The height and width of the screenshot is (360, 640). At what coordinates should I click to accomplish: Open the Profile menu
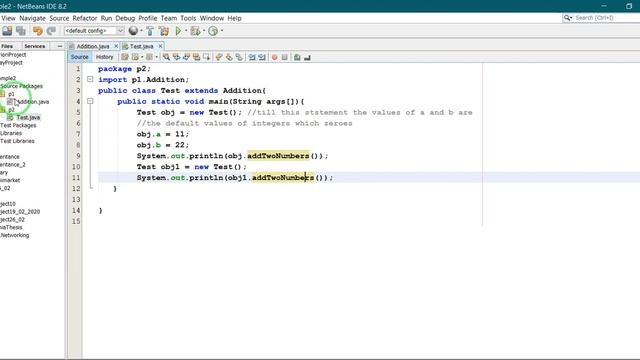(148, 18)
